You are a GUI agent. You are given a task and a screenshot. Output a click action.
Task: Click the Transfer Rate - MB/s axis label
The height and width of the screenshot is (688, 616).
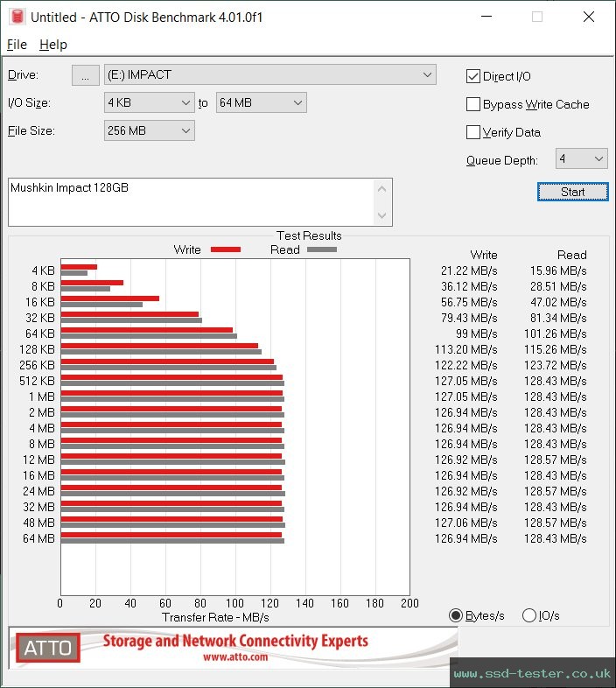215,617
